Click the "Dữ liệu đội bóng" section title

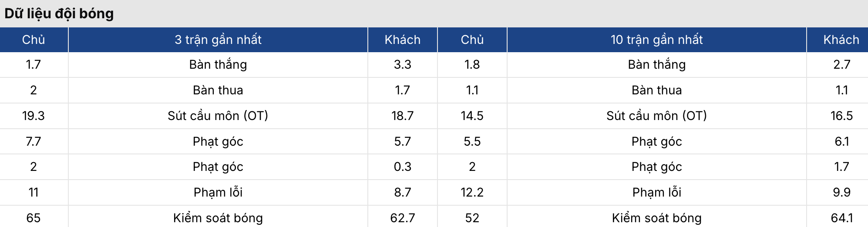[59, 13]
